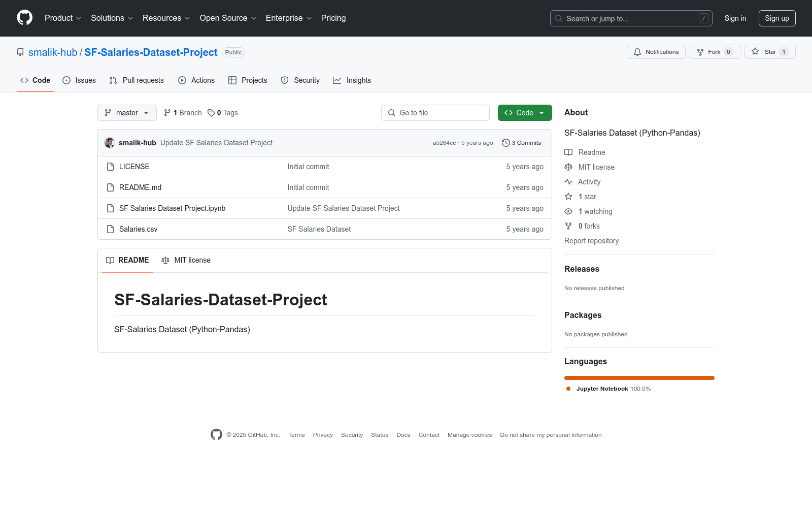
Task: Click the book icon beside Readme in About
Action: (568, 152)
